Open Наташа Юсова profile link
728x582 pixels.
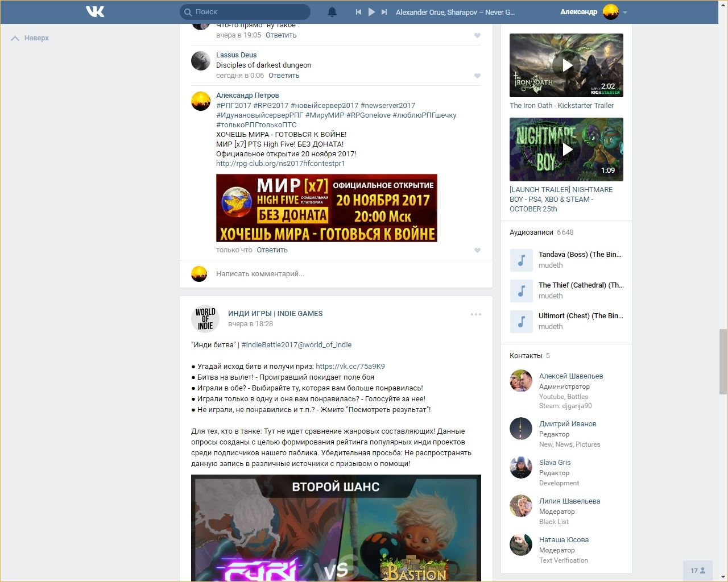(564, 540)
